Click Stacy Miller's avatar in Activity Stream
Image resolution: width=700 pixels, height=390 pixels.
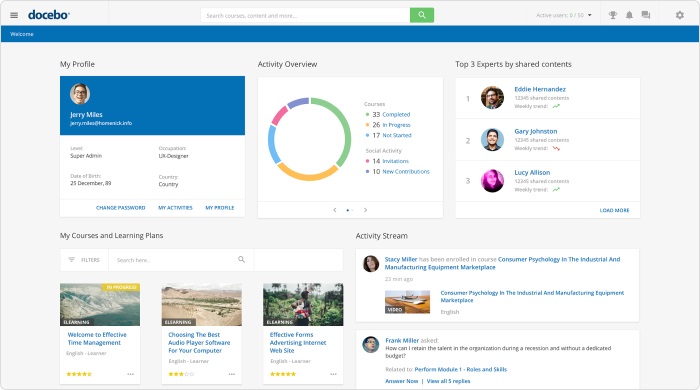pyautogui.click(x=371, y=264)
